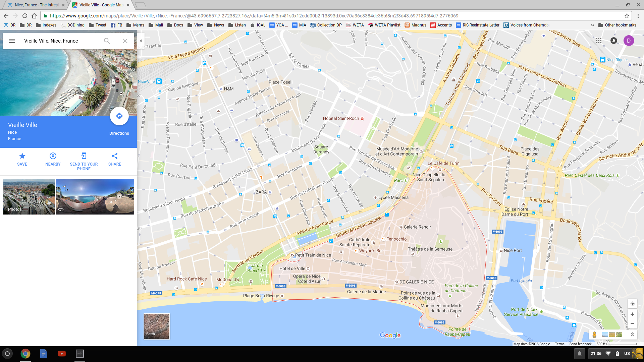The height and width of the screenshot is (362, 644).
Task: Click the Nice Riquier station marker
Action: pyautogui.click(x=602, y=60)
